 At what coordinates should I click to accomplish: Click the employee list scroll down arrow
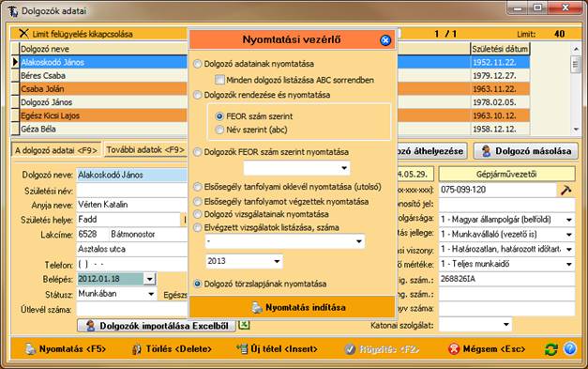point(576,130)
